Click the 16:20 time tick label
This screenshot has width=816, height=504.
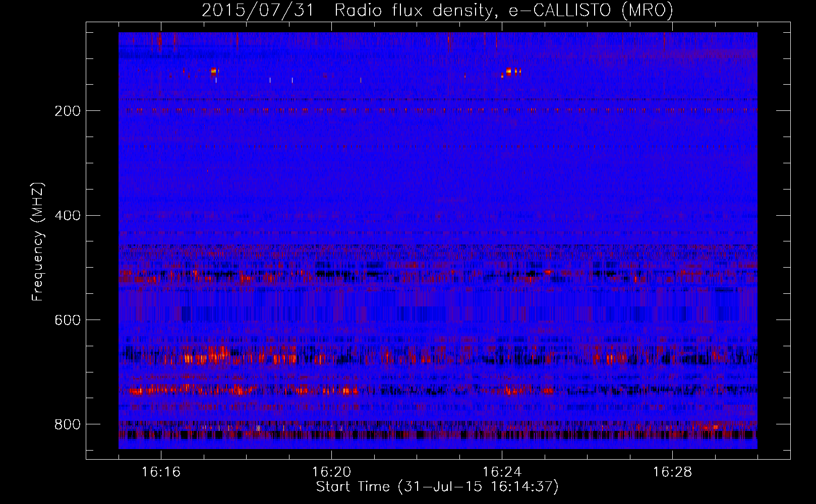click(x=331, y=472)
